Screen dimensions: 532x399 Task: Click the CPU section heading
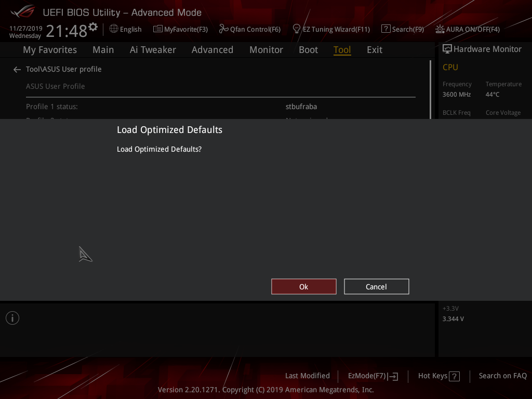pyautogui.click(x=450, y=67)
